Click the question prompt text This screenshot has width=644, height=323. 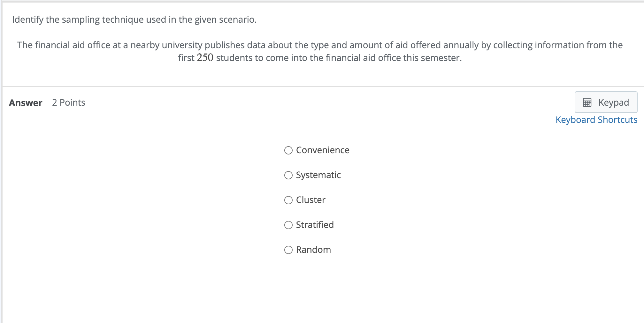pos(134,19)
